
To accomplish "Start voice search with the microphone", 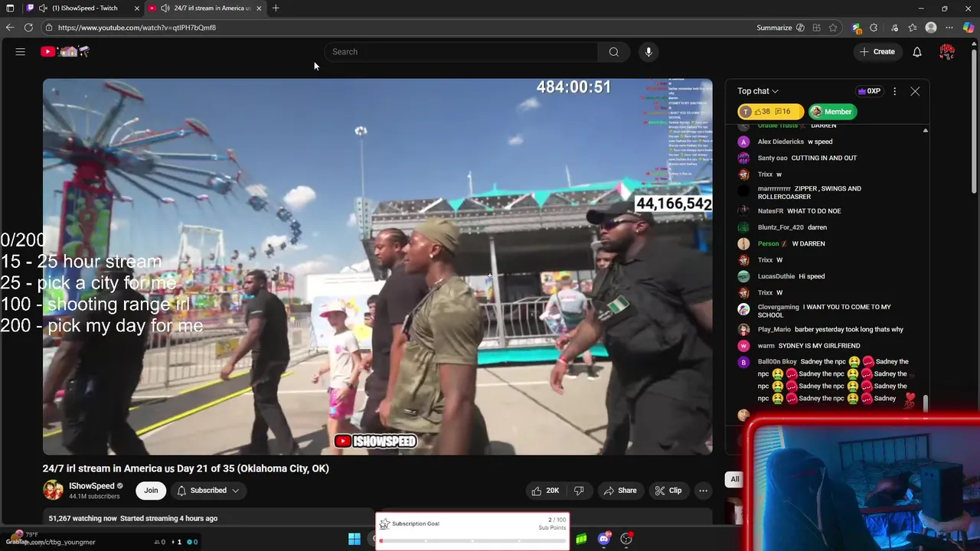I will coord(648,52).
